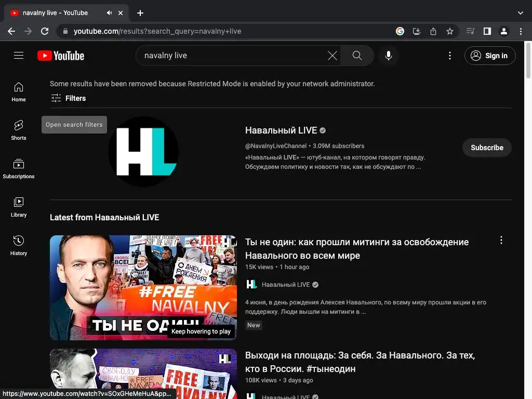This screenshot has width=532, height=399.
Task: Open the HL channel avatar
Action: pyautogui.click(x=143, y=151)
